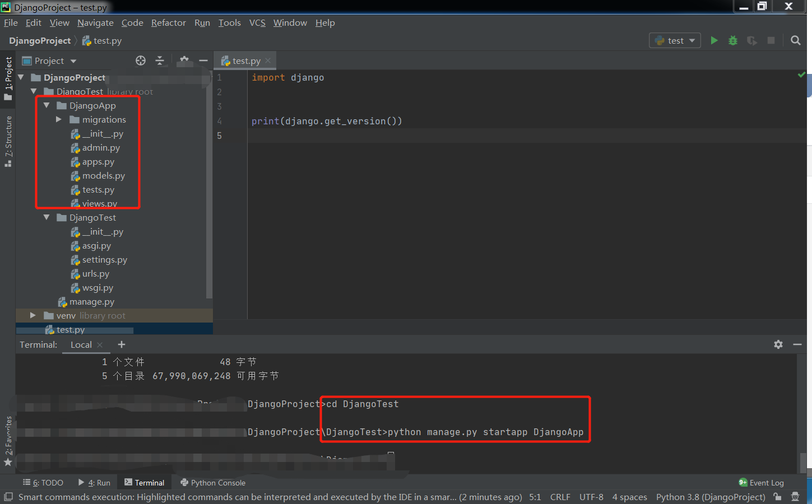Expand the venv library root folder
812x504 pixels.
point(33,315)
